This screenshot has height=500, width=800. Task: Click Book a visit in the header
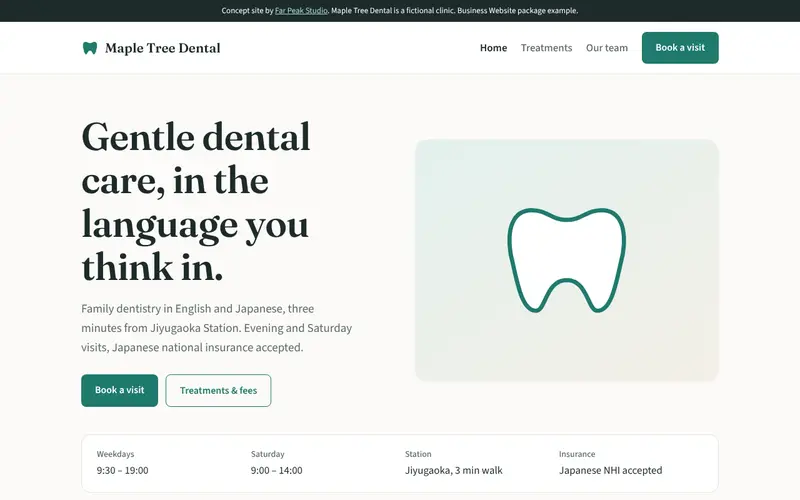(x=680, y=48)
